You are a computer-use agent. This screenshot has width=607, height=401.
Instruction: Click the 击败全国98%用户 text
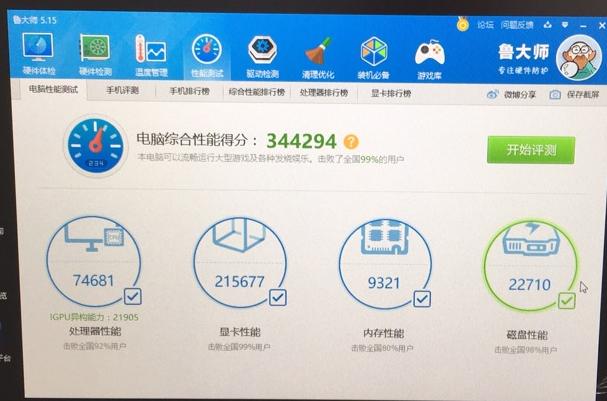pos(526,350)
